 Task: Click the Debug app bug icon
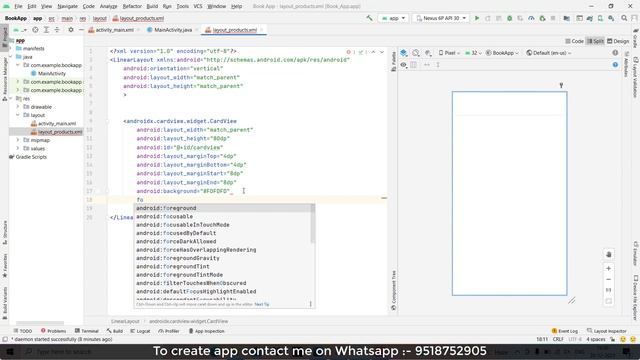pos(509,18)
